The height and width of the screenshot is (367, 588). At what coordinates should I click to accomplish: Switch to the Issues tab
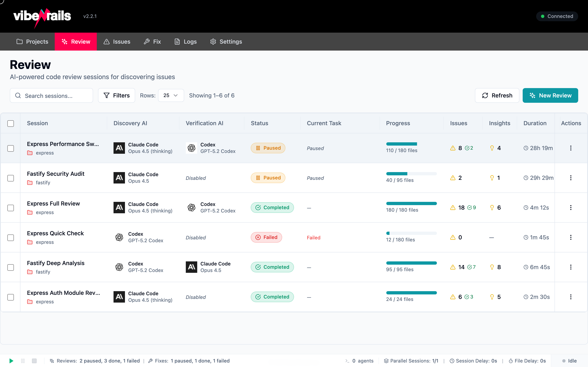click(117, 42)
